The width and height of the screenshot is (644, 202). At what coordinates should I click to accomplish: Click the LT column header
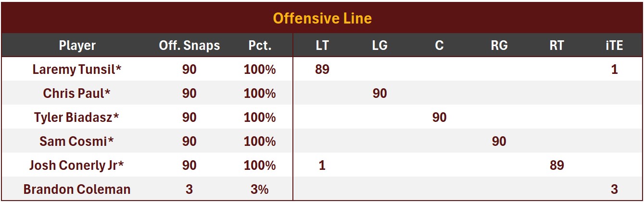point(322,46)
